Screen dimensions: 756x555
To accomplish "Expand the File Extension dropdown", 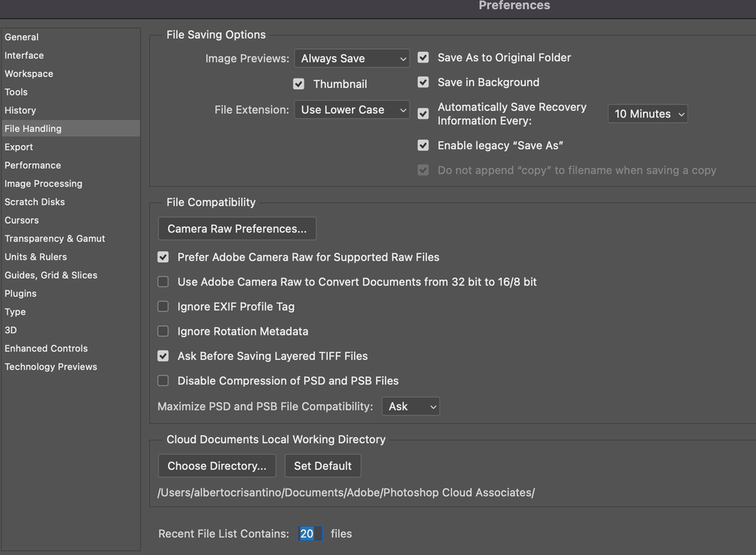I will pyautogui.click(x=352, y=110).
